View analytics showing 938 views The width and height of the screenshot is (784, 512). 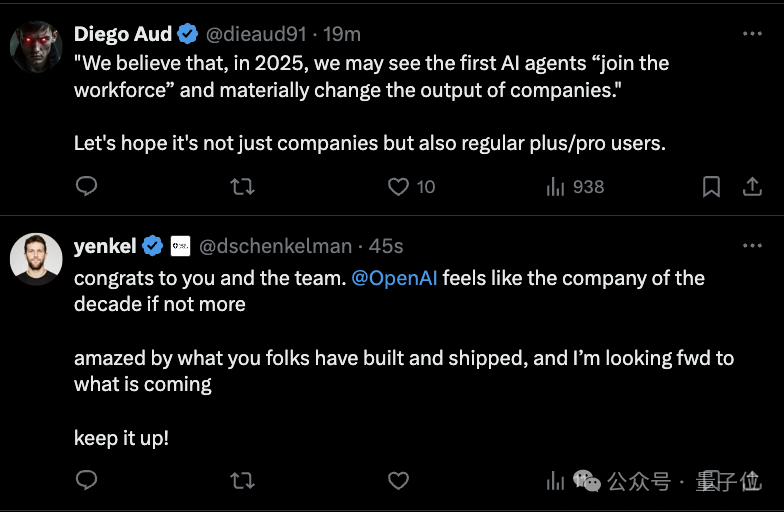pos(575,186)
